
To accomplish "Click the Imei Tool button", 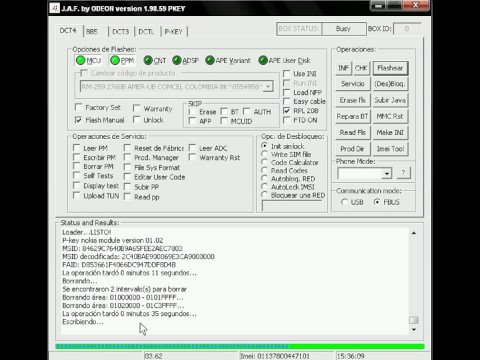I will click(390, 149).
